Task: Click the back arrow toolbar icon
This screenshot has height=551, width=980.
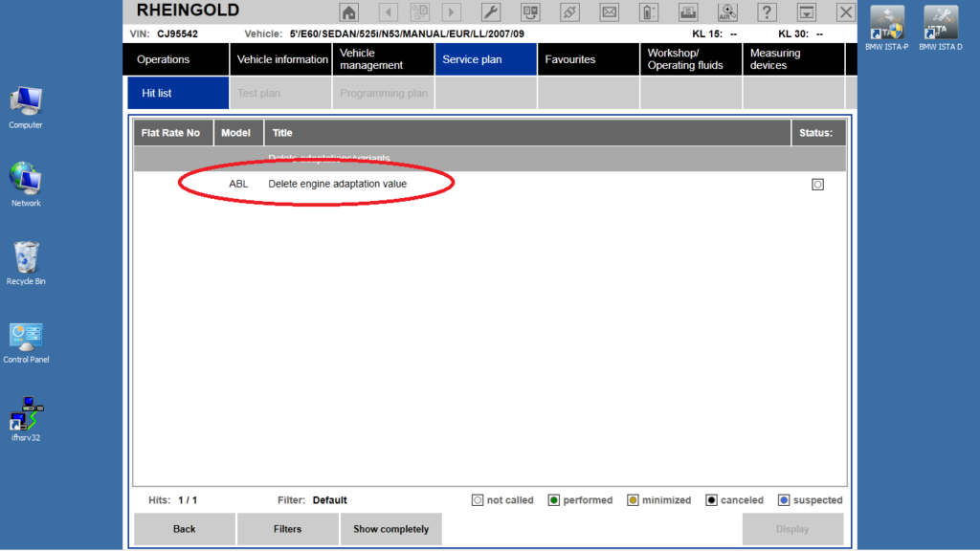Action: coord(389,11)
